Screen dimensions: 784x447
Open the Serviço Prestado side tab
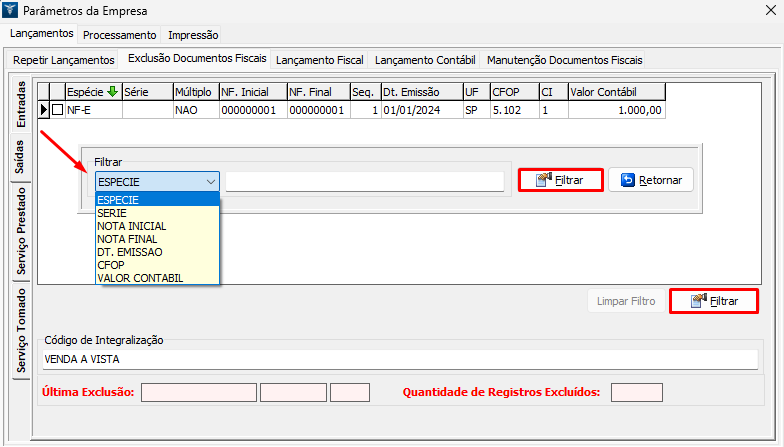point(20,231)
